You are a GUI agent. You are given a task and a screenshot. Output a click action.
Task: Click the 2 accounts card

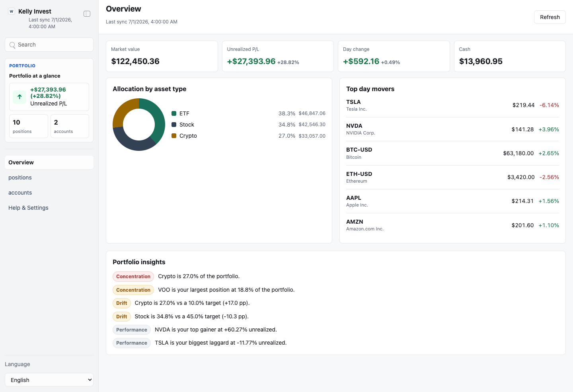pyautogui.click(x=70, y=126)
